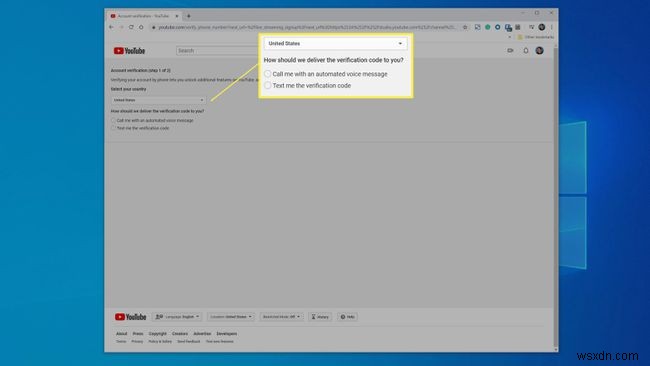
Task: Click the 'Select your country' label on the page
Action: tap(129, 89)
